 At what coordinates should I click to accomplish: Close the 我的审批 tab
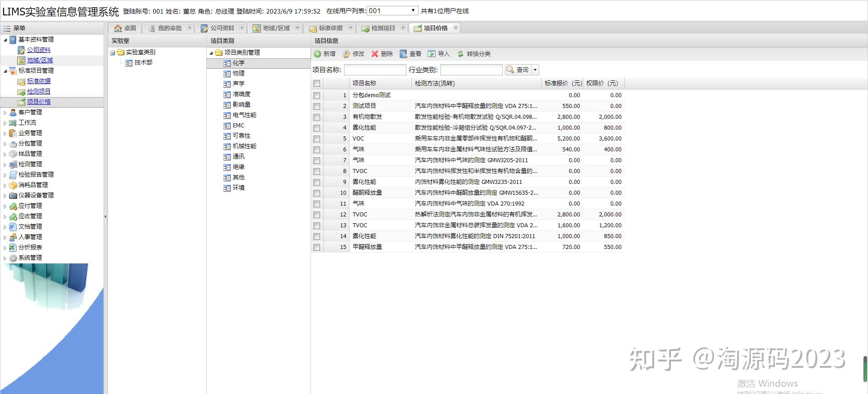pyautogui.click(x=189, y=28)
